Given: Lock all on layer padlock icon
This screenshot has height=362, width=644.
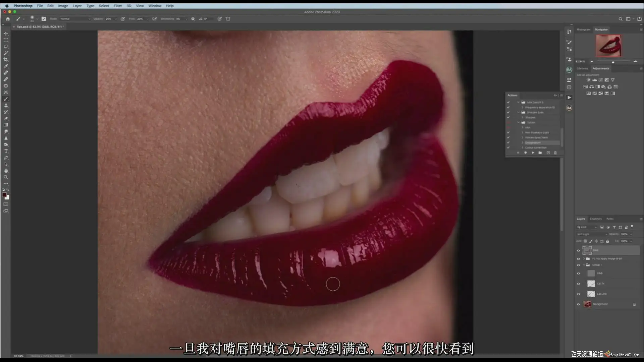Looking at the screenshot, I should pos(607,241).
